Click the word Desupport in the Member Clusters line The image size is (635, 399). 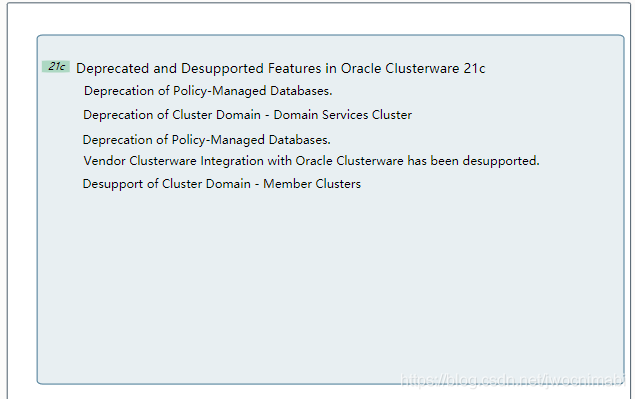coord(113,184)
